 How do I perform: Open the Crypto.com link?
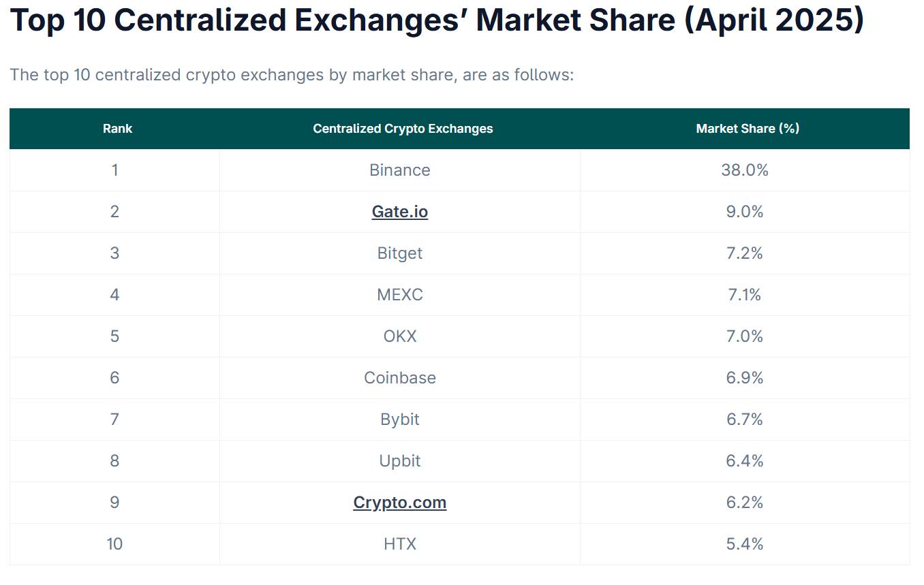399,503
